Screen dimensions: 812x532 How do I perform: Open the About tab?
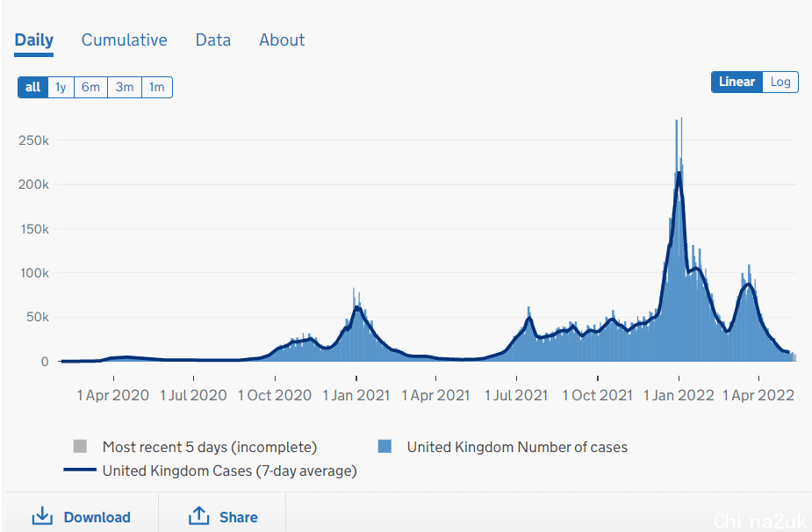[282, 40]
